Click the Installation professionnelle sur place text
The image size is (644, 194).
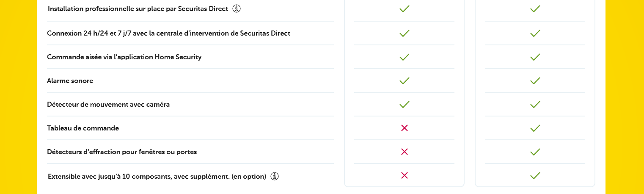click(x=138, y=8)
